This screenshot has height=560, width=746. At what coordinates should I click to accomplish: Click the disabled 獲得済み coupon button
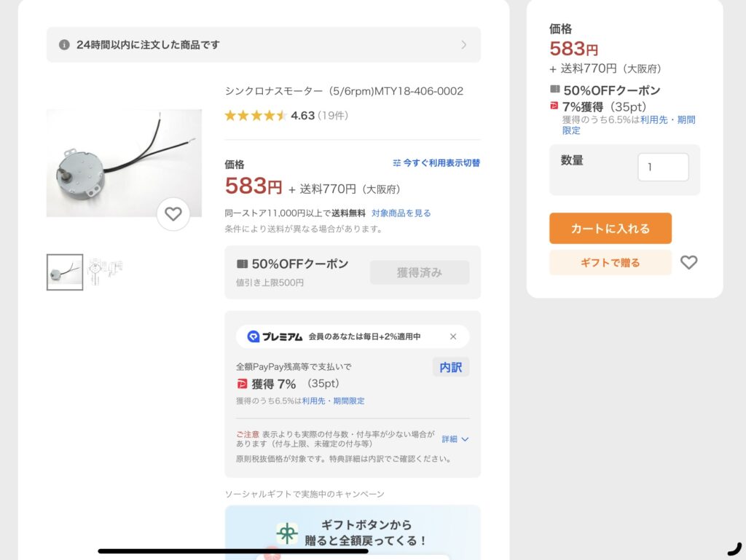420,272
